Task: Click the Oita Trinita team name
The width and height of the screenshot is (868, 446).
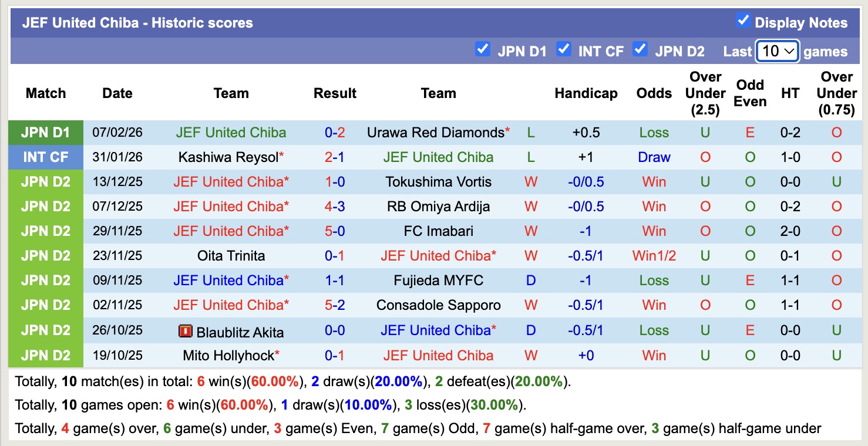Action: [231, 255]
